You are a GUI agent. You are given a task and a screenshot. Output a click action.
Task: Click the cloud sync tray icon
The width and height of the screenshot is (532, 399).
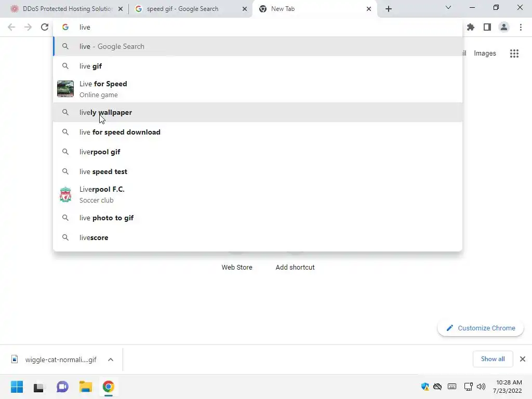[x=437, y=387]
